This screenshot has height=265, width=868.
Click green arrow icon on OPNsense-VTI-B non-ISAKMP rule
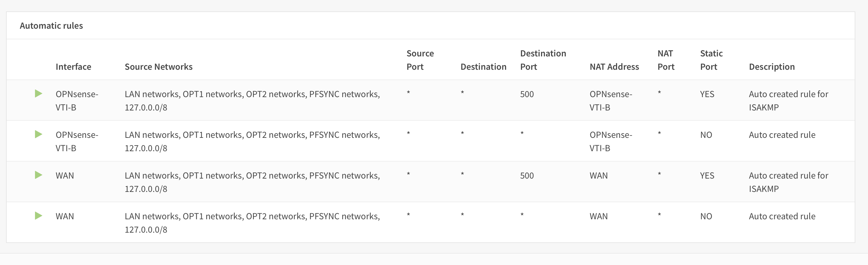tap(38, 135)
